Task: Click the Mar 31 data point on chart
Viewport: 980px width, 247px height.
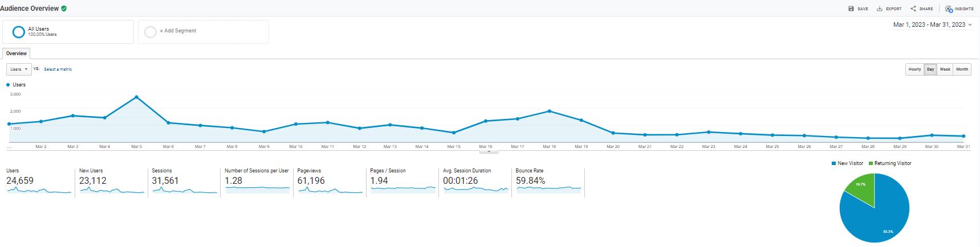Action: coord(963,136)
